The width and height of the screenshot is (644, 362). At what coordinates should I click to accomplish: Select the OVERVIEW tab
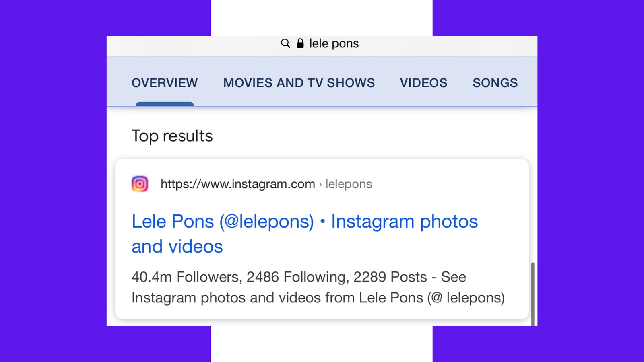pos(165,83)
